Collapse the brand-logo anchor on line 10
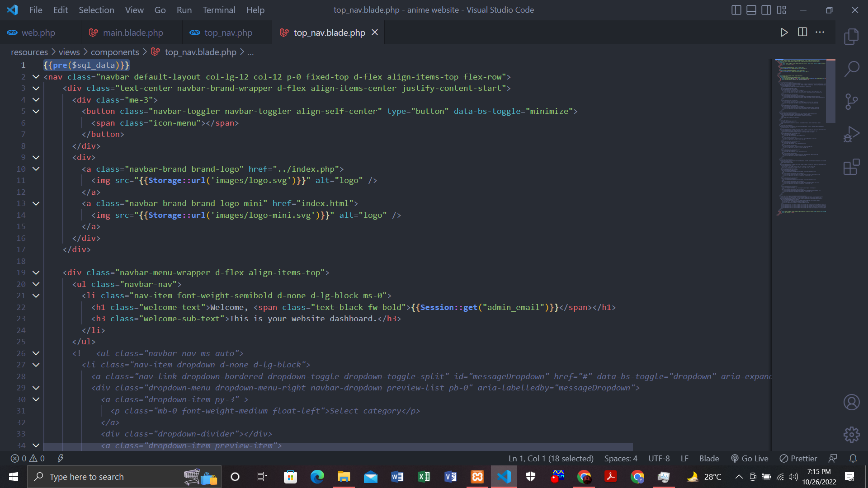The image size is (868, 488). [x=36, y=169]
